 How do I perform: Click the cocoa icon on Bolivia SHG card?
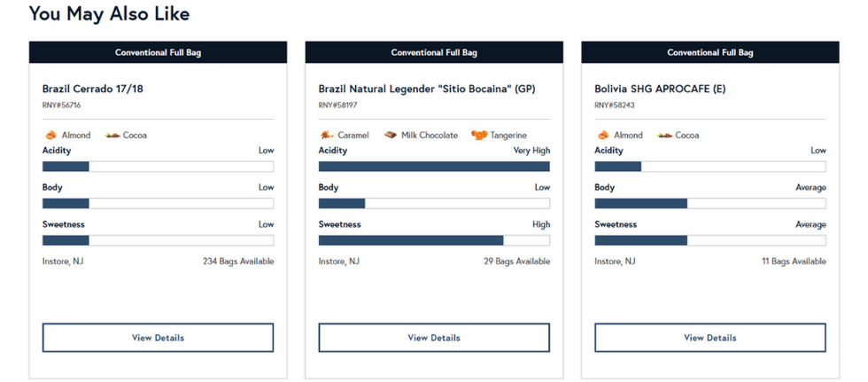click(665, 135)
